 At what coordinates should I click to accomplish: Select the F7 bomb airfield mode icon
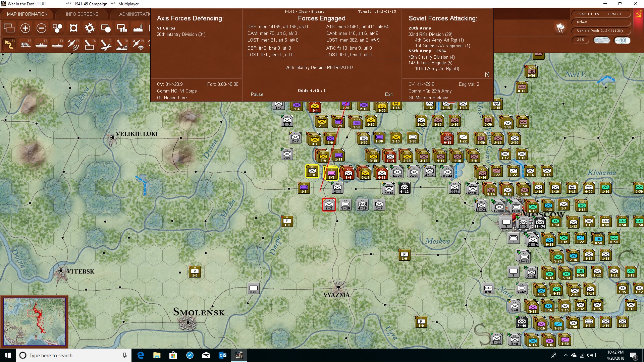(x=106, y=44)
